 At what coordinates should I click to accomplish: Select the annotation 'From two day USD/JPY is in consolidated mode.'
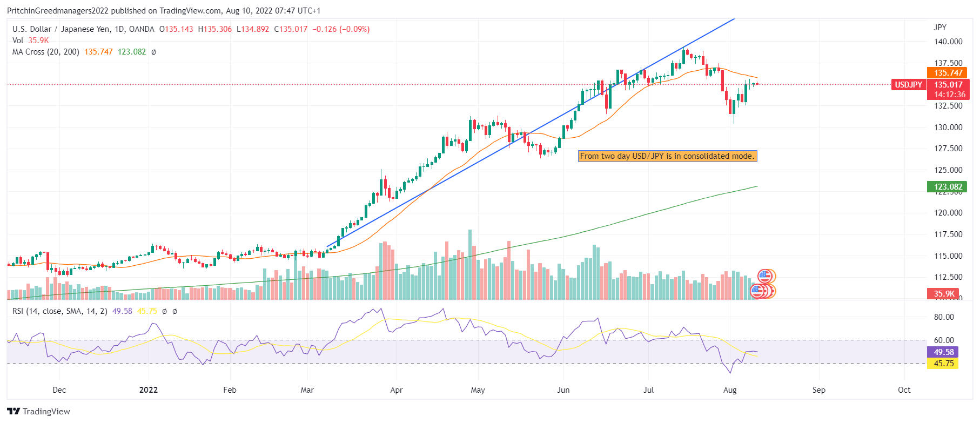pos(667,156)
